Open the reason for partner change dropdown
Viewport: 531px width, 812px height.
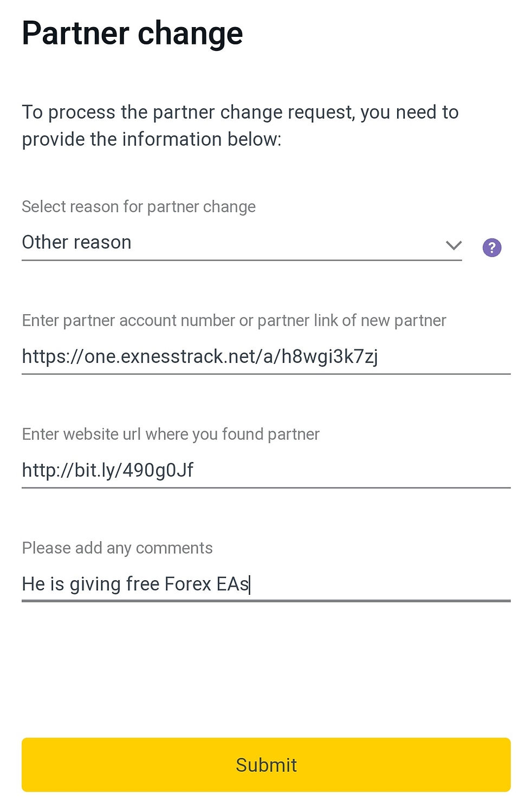(241, 243)
